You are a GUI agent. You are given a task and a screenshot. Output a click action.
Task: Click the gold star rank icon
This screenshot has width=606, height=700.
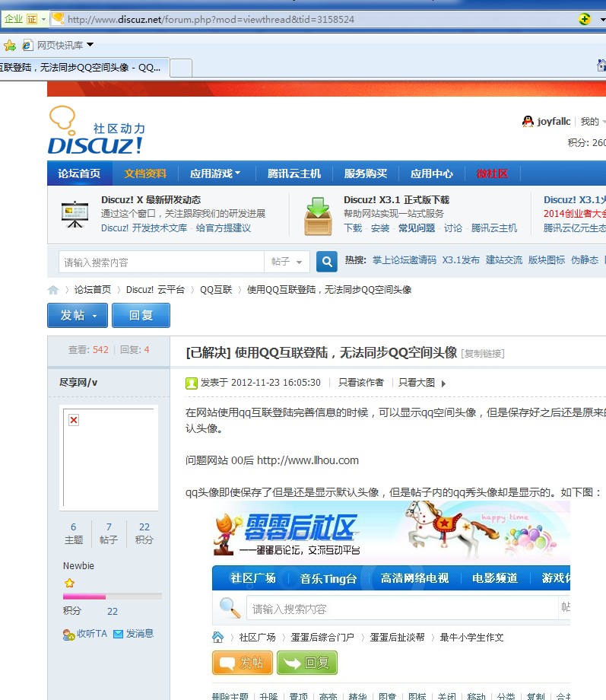[x=69, y=583]
